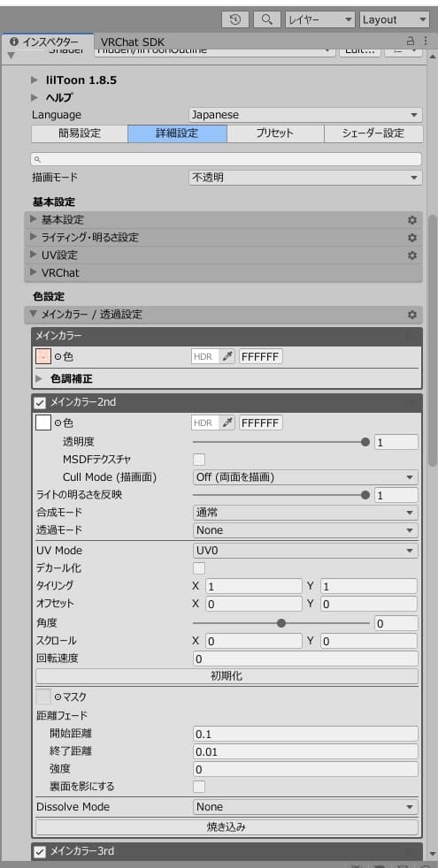
Task: Open the Cull Mode (描画面) dropdown
Action: click(x=305, y=477)
